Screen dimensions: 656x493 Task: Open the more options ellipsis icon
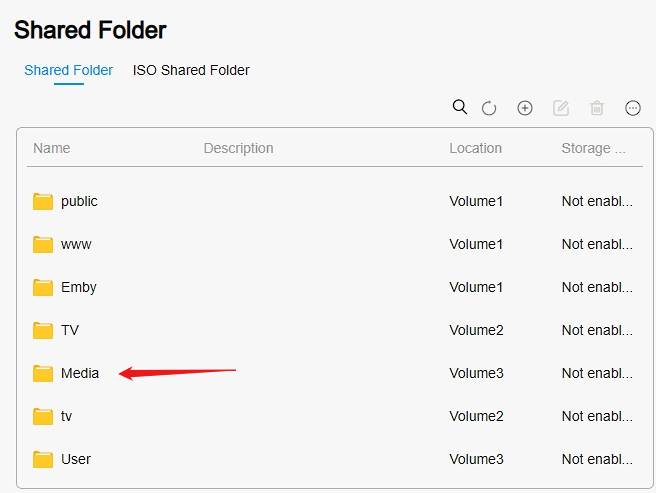[x=633, y=108]
